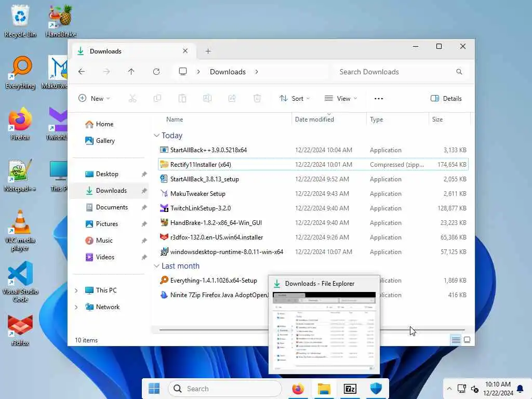Image resolution: width=532 pixels, height=399 pixels.
Task: Select Rectify11Installer (x64) zip file
Action: tap(313, 165)
